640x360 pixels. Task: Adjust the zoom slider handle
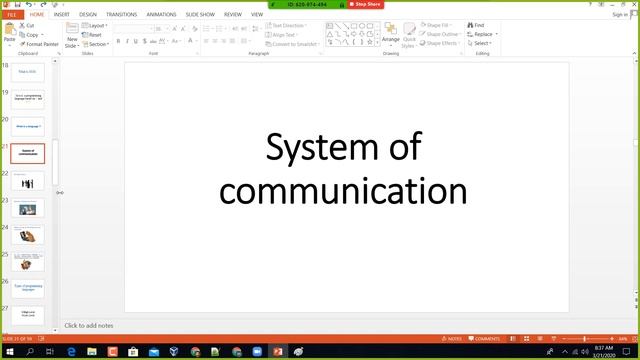584,339
